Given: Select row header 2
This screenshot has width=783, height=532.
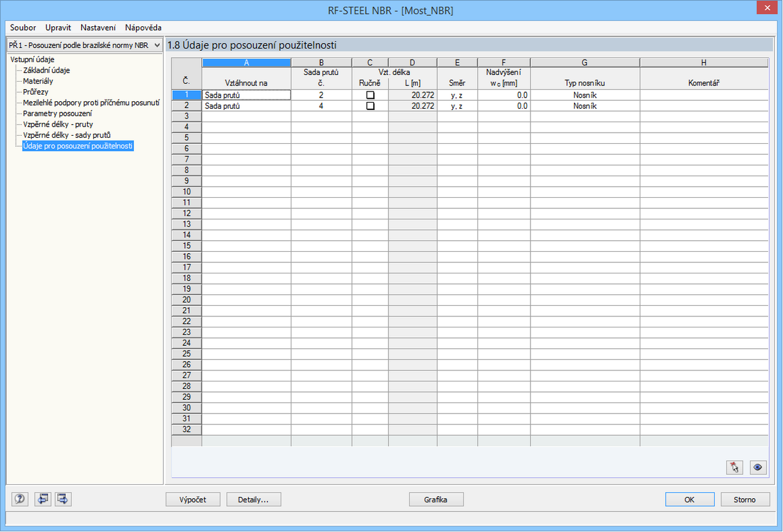Looking at the screenshot, I should point(186,106).
